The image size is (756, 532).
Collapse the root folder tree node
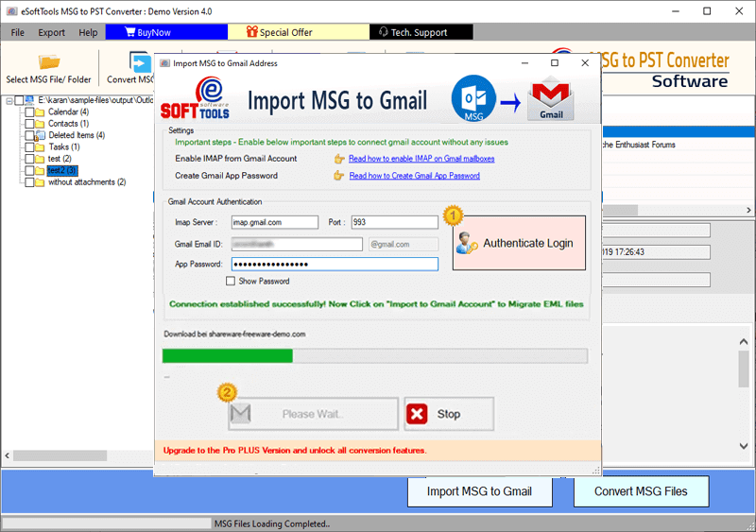click(x=9, y=101)
